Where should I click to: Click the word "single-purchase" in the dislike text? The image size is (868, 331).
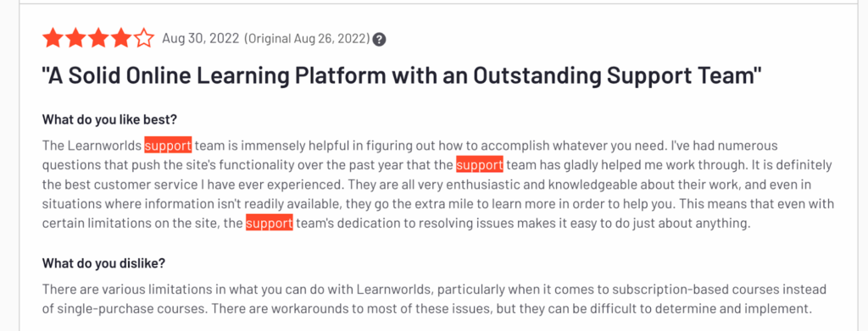106,310
